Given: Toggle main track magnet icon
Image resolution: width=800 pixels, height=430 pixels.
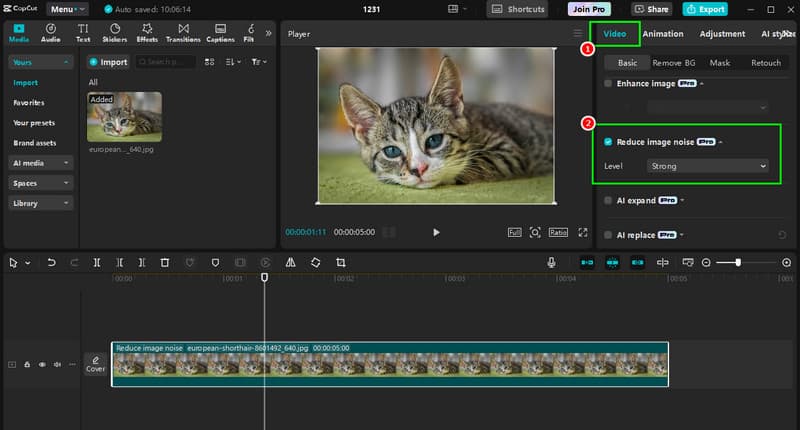Looking at the screenshot, I should [587, 263].
